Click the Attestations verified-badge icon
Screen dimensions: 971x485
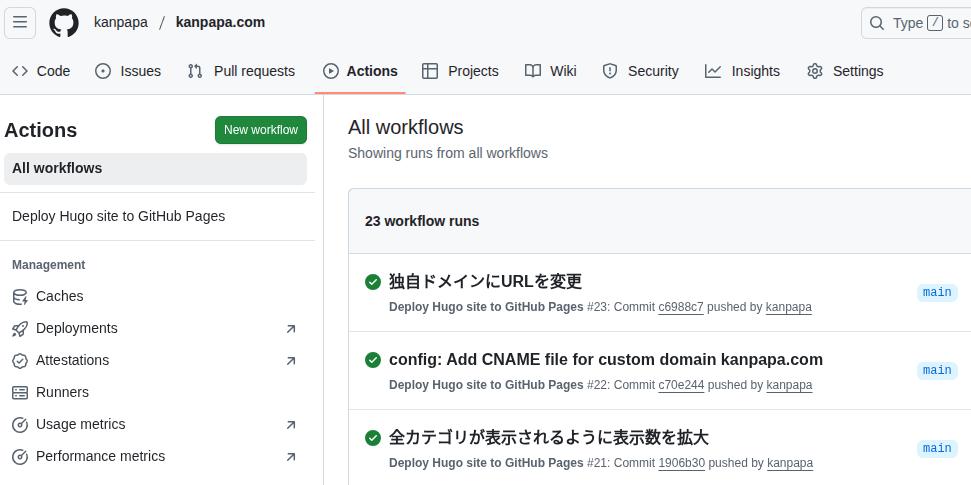(x=20, y=361)
